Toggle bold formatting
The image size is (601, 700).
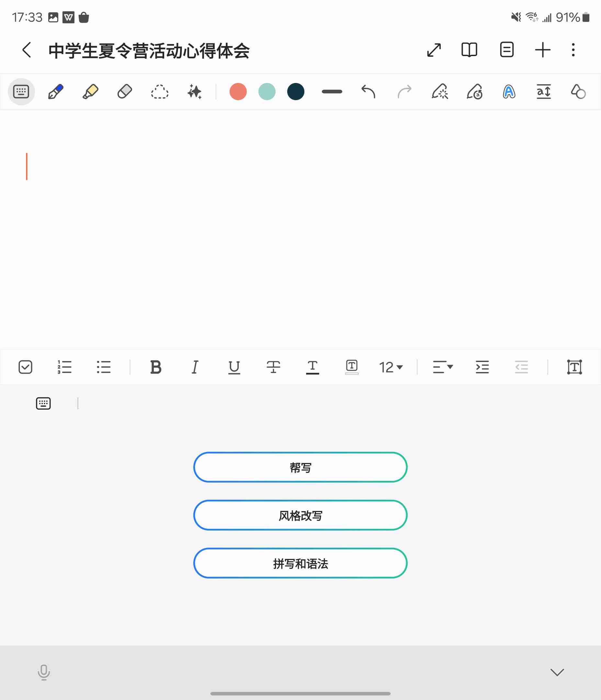156,367
